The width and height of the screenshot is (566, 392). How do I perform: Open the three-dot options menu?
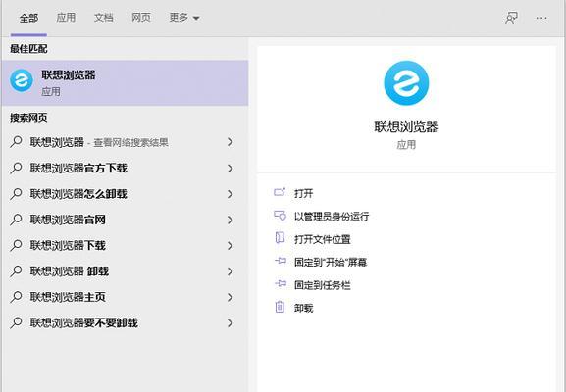coord(541,18)
